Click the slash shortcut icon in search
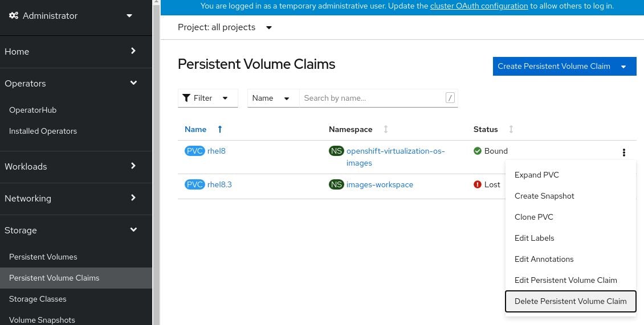Image resolution: width=644 pixels, height=325 pixels. [x=450, y=98]
